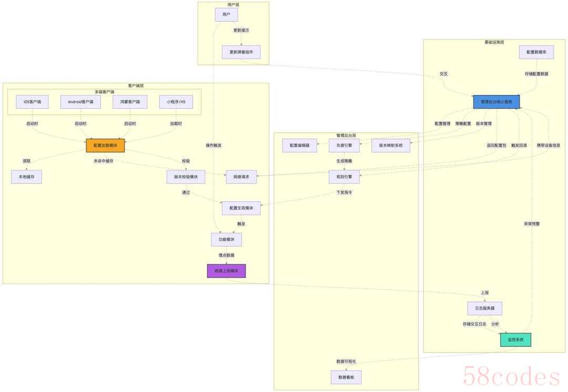Click the 存储交互日志 edge label
The image size is (568, 392).
[474, 324]
